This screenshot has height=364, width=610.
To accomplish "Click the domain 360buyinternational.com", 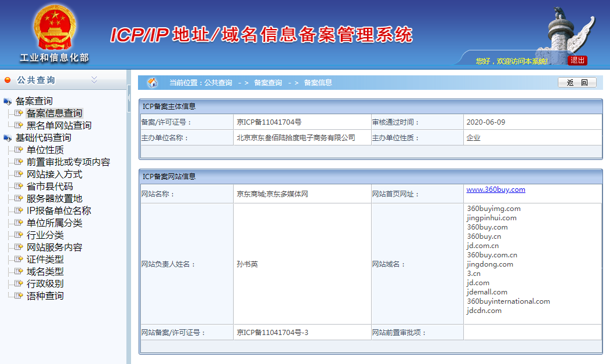I will coord(509,301).
